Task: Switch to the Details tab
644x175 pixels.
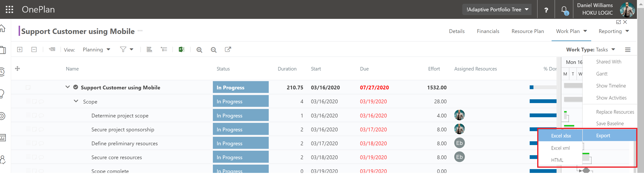Action: (x=457, y=31)
